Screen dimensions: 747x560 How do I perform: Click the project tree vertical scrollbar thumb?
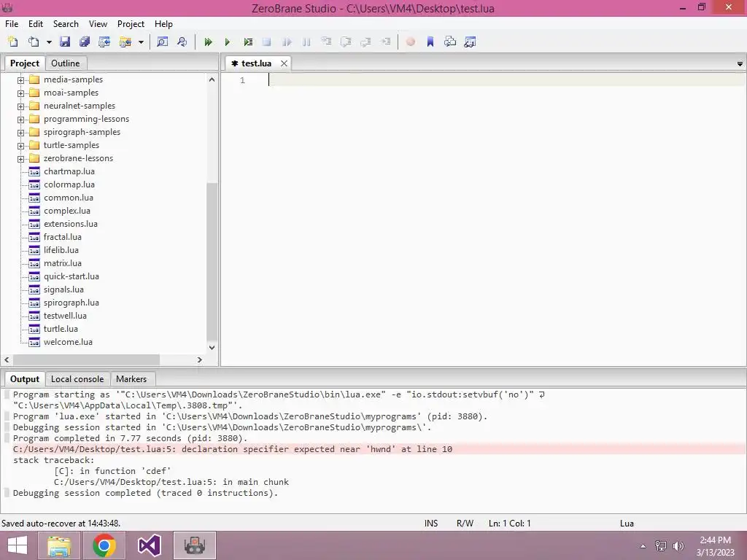[x=212, y=262]
